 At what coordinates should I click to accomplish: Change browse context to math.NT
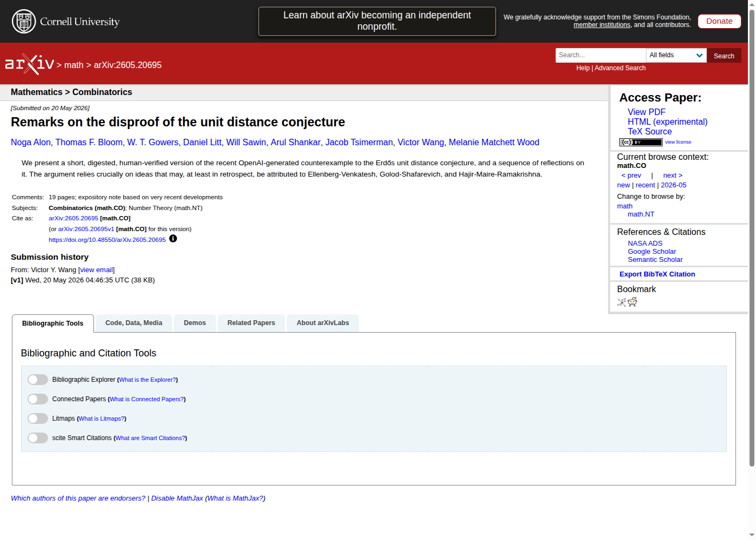(x=641, y=214)
